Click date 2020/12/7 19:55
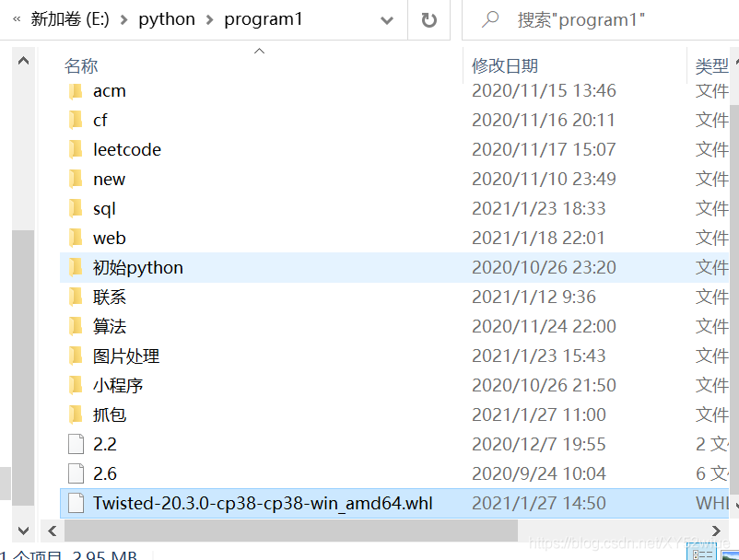 pyautogui.click(x=539, y=444)
